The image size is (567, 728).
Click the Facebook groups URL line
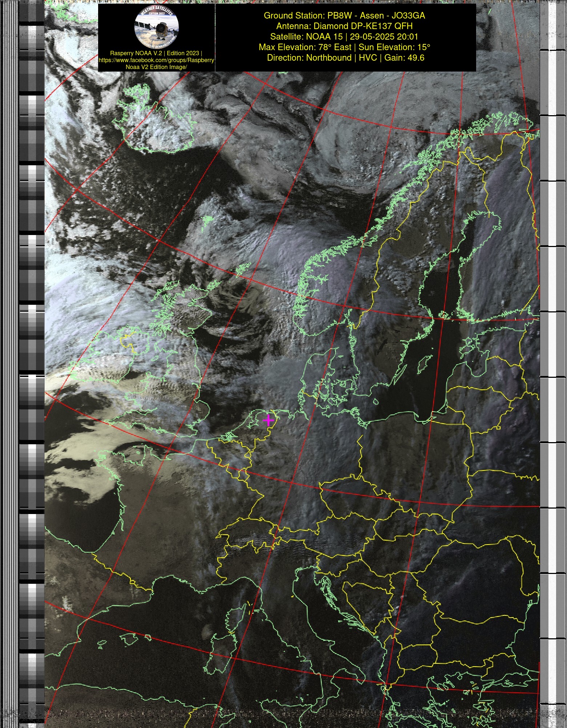pyautogui.click(x=156, y=60)
